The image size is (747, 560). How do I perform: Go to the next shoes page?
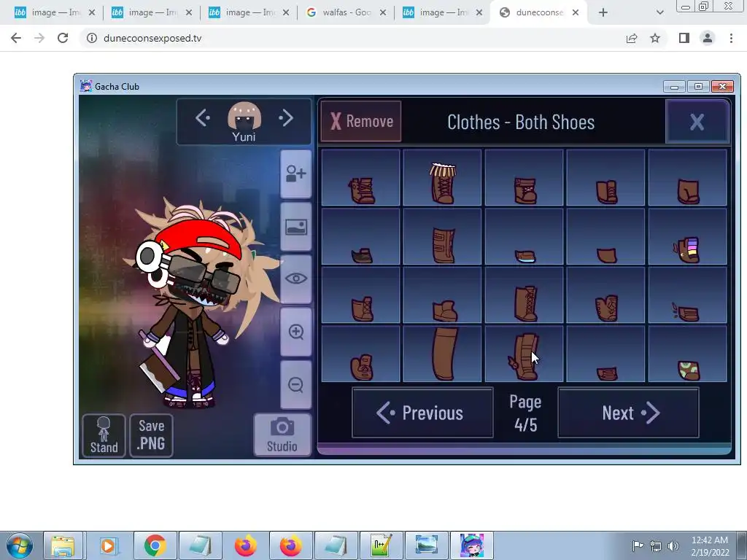pyautogui.click(x=628, y=413)
